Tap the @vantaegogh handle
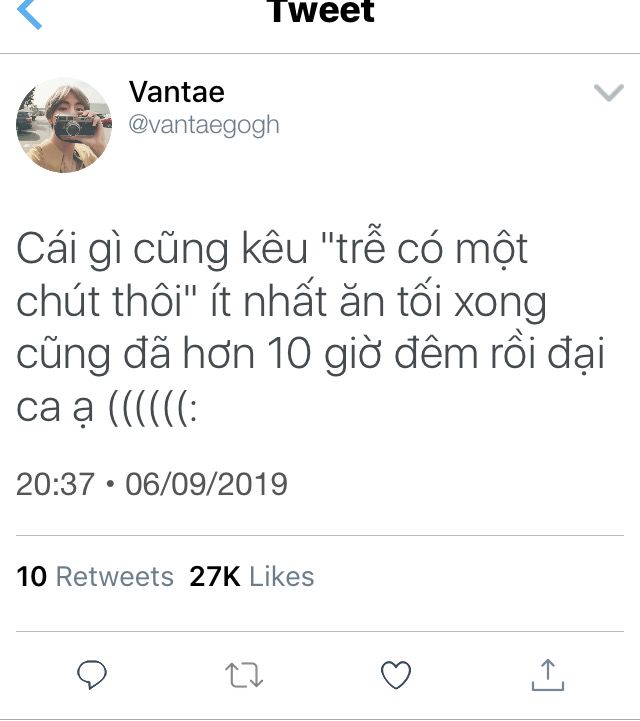 pyautogui.click(x=204, y=125)
